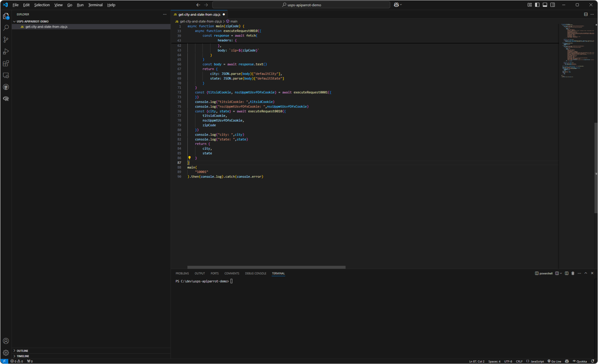Open notifications bell in status bar
The image size is (598, 364).
(x=592, y=361)
